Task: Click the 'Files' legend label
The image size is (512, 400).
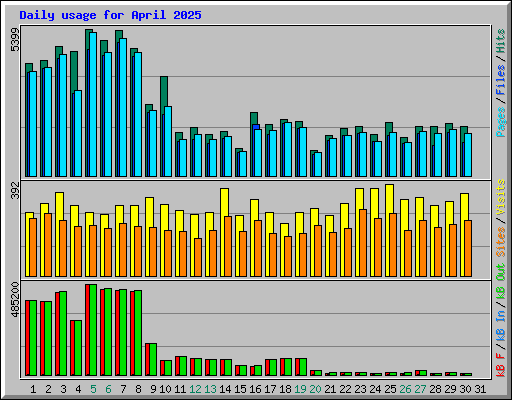Action: [500, 80]
